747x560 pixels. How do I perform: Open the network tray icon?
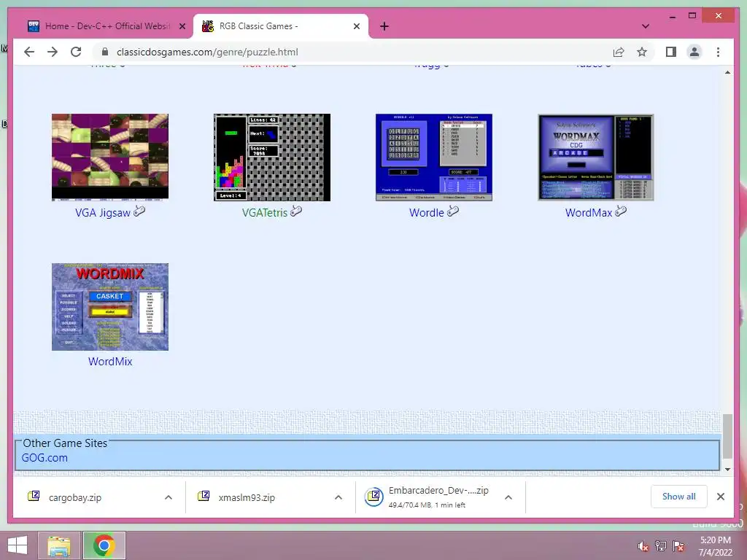(660, 547)
